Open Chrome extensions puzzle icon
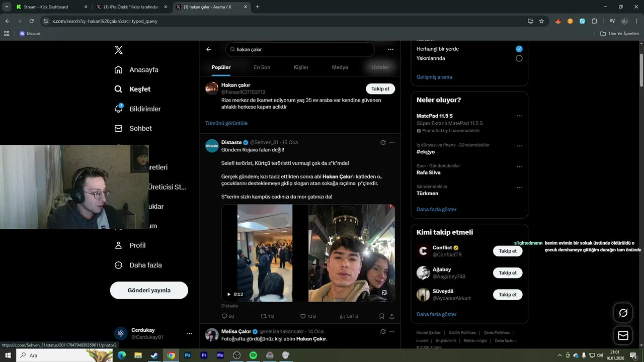 [594, 21]
